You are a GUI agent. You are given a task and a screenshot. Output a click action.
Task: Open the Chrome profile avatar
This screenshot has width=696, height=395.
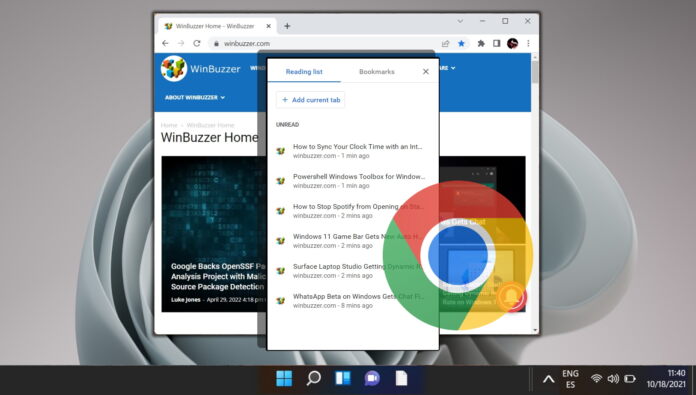point(512,43)
